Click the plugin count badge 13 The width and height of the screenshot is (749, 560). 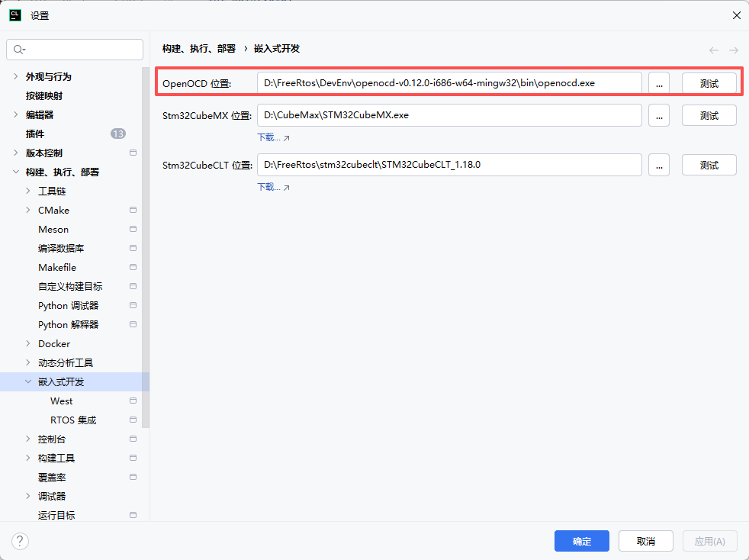(118, 134)
